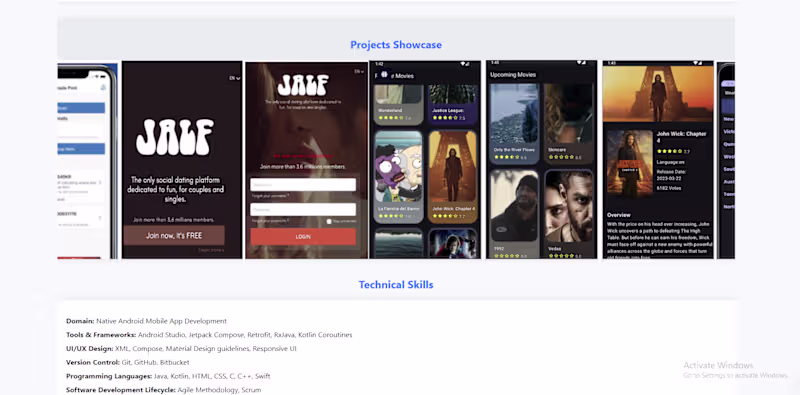Screen dimensions: 800x395
Task: Tick the 'Stay connected' checkbox
Action: tap(329, 221)
